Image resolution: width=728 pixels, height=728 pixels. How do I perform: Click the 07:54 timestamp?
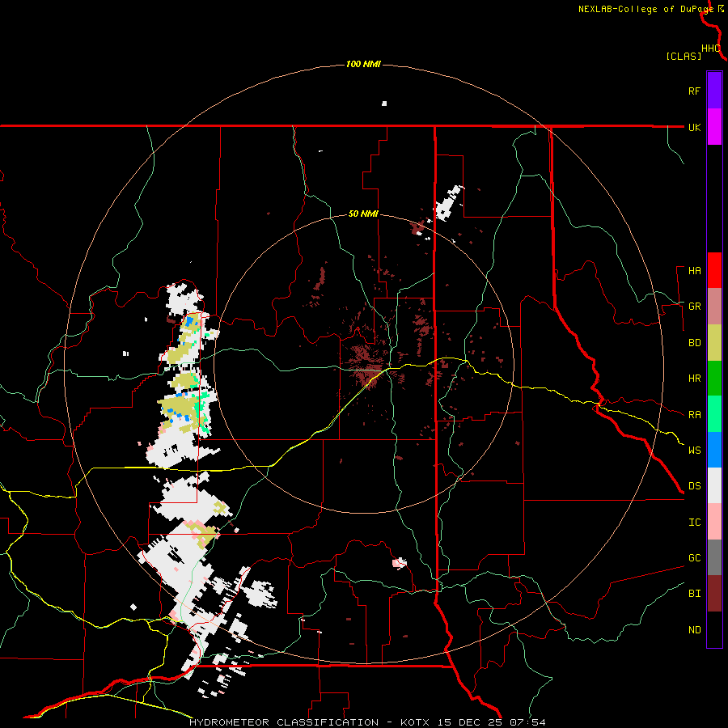(527, 722)
